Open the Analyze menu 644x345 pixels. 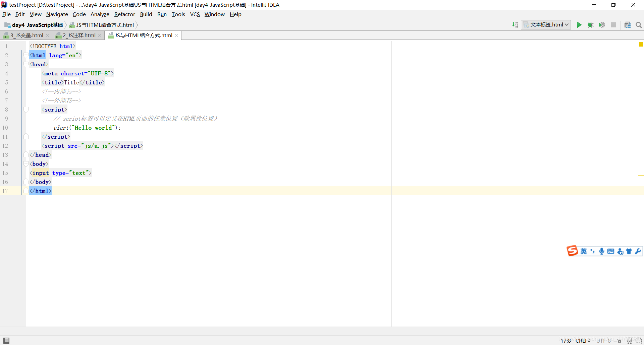tap(100, 14)
